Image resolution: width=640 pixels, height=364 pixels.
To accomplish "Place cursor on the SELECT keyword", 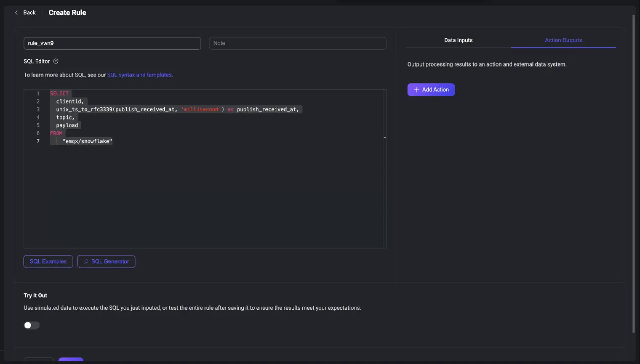I will [x=59, y=93].
